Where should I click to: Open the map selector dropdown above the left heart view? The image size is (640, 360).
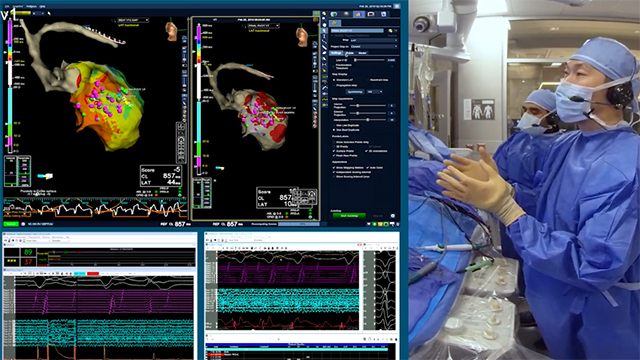coord(133,20)
